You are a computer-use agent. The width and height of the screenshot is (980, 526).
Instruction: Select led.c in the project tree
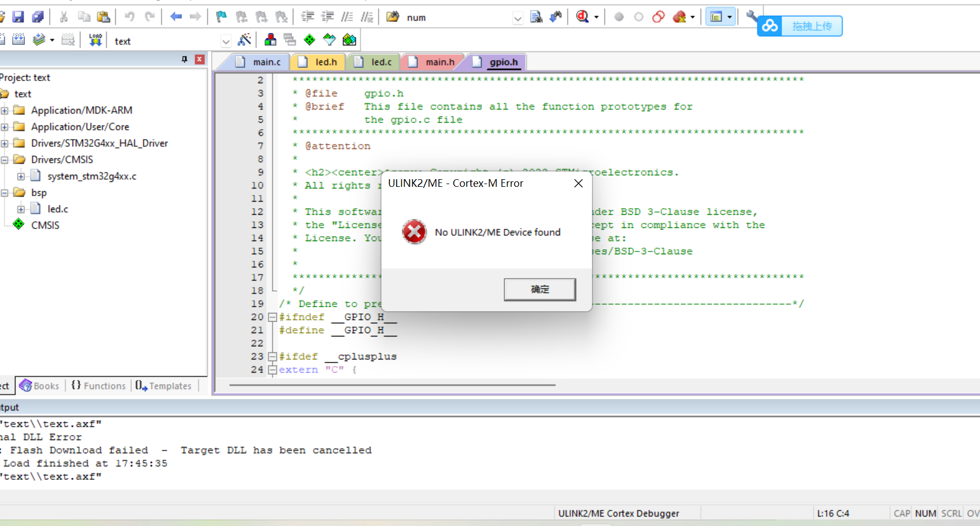click(58, 209)
